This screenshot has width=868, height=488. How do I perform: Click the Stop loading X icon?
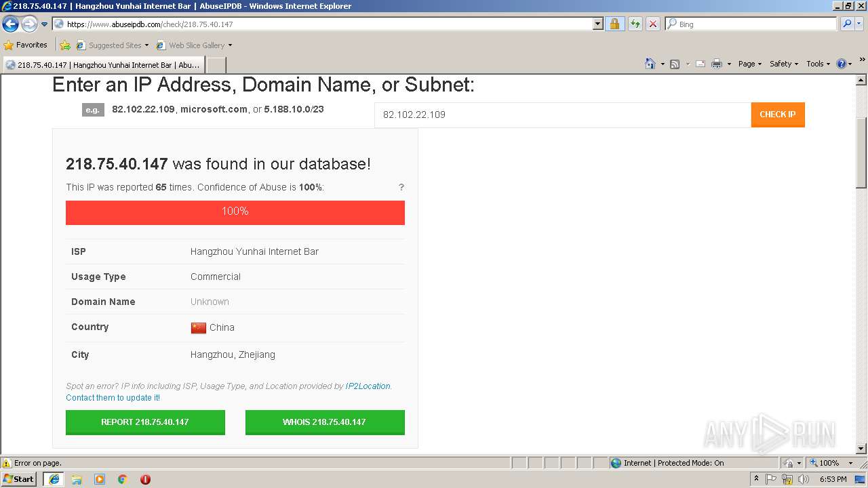click(652, 24)
